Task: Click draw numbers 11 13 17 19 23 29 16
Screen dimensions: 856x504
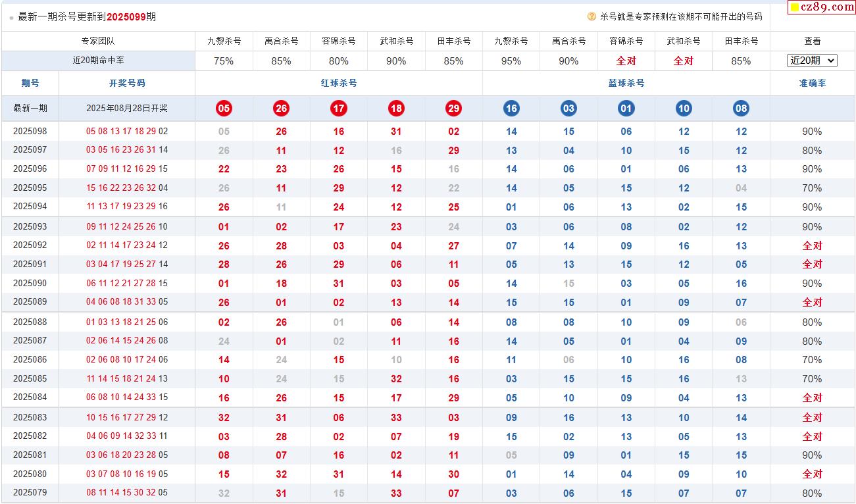Action: point(127,207)
